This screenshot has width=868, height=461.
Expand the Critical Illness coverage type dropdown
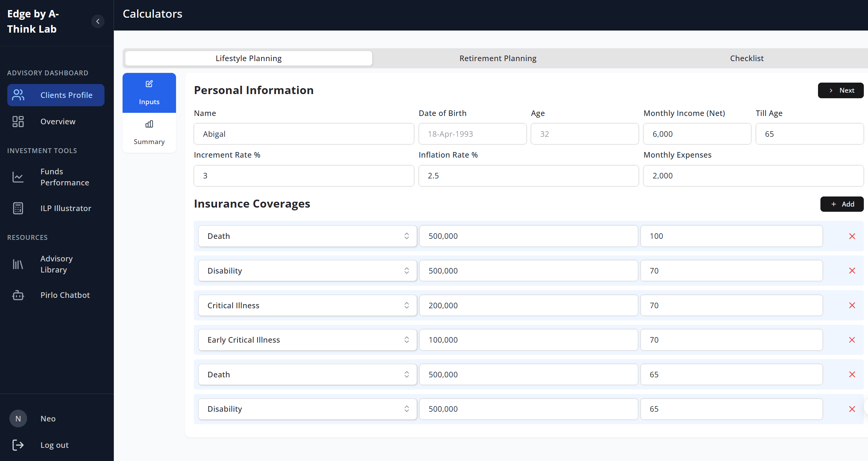307,305
